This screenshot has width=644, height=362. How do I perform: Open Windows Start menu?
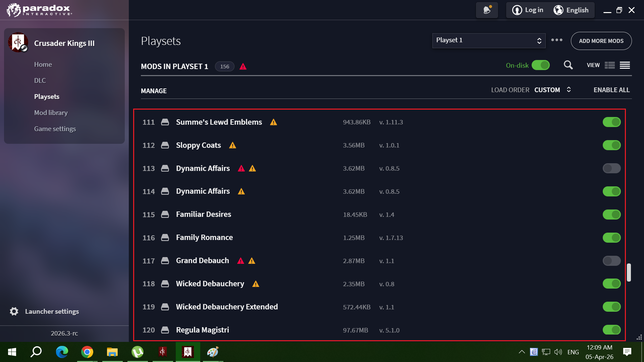tap(12, 352)
